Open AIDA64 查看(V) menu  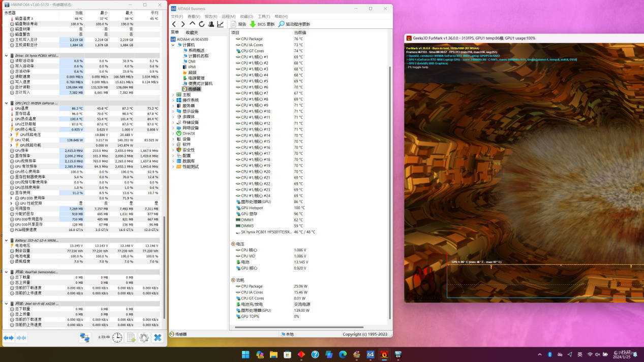pos(194,16)
